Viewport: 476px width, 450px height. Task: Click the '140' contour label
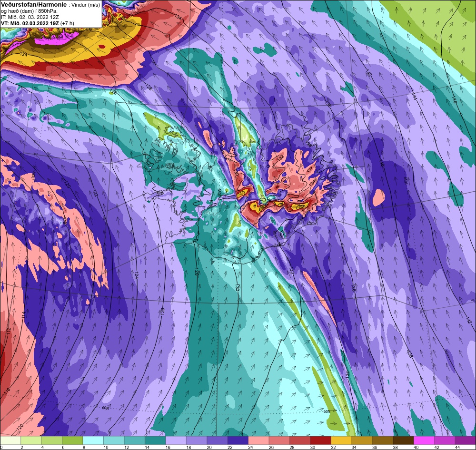[x=382, y=163]
